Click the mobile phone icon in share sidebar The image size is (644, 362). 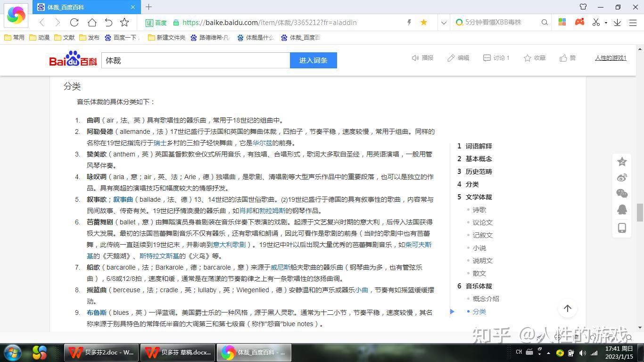click(622, 228)
